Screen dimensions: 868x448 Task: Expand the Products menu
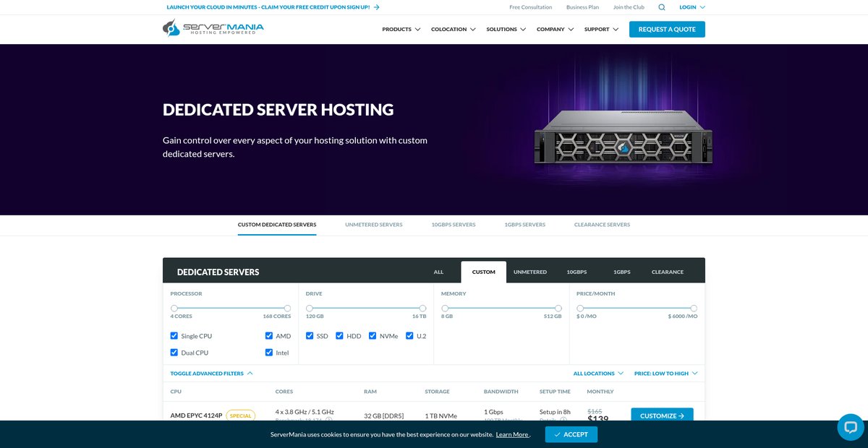(401, 30)
